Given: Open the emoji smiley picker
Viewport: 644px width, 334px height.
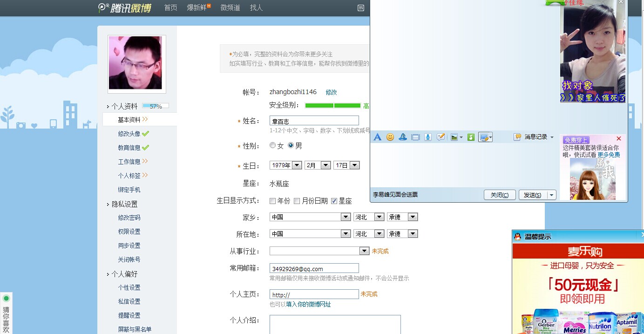Looking at the screenshot, I should click(390, 137).
